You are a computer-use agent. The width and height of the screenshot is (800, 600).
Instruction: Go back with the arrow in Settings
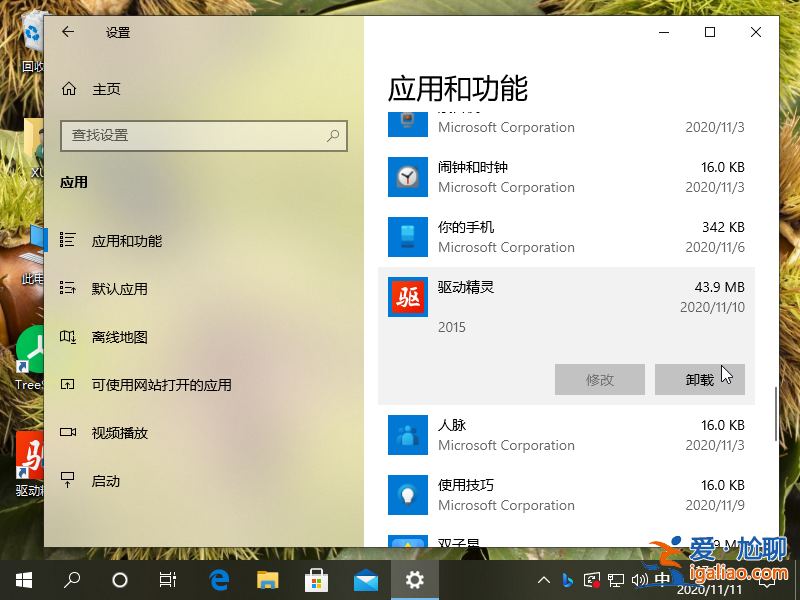coord(67,32)
